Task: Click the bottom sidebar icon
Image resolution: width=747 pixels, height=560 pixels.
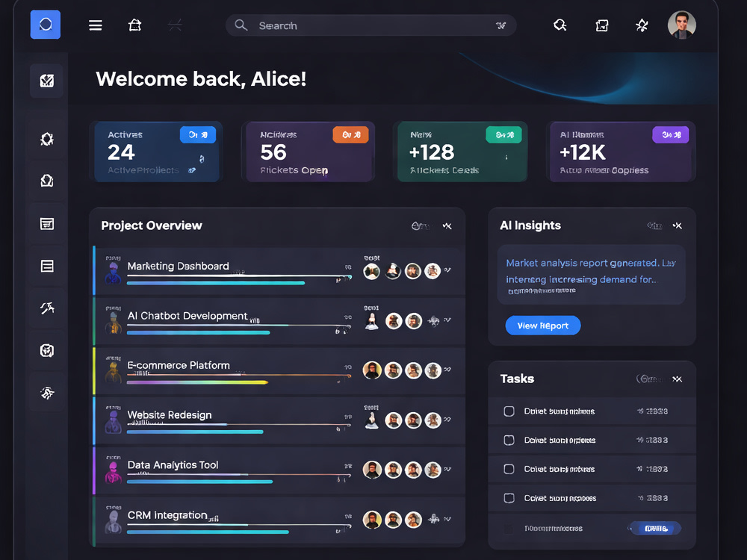Action: (46, 393)
